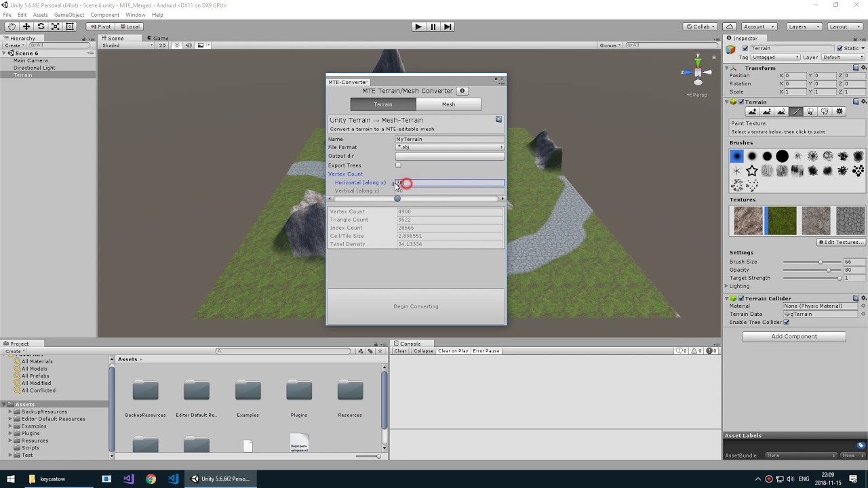Viewport: 868px width, 488px height.
Task: Open the File Format dropdown
Action: tap(450, 147)
